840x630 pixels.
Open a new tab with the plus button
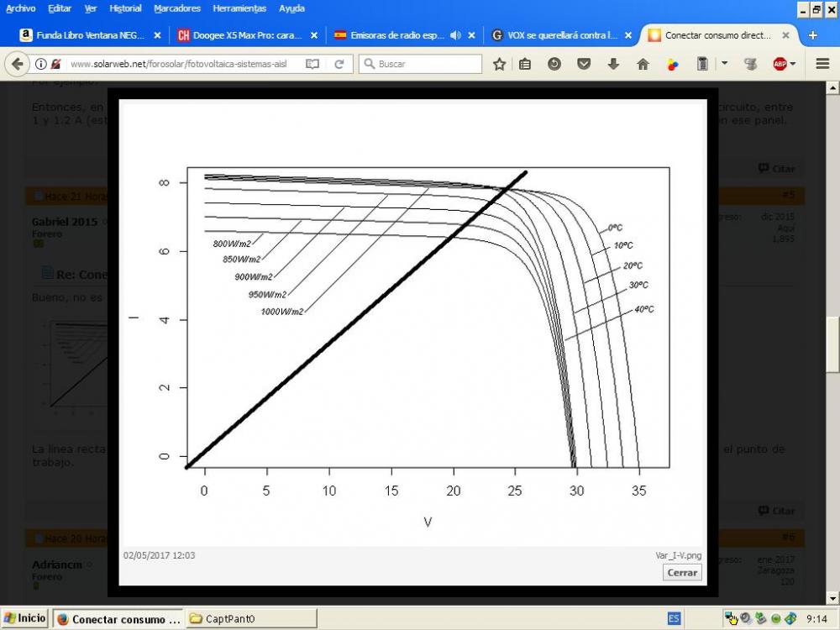812,35
